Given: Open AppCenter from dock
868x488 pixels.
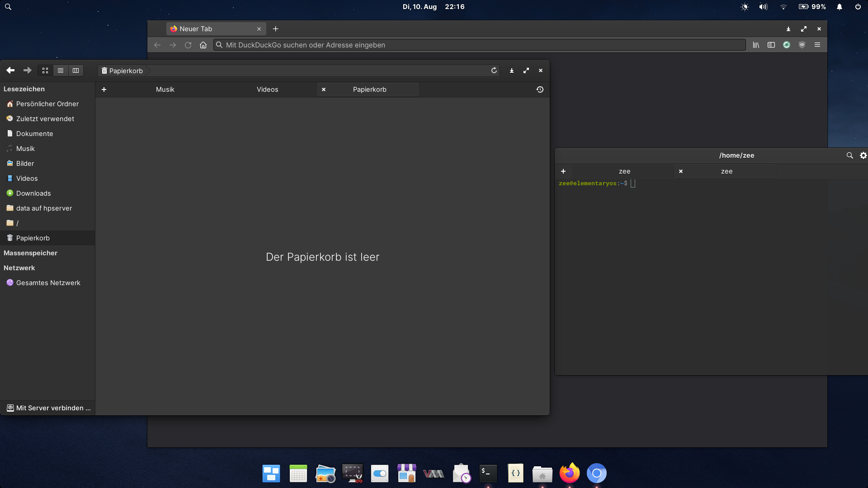Looking at the screenshot, I should (x=407, y=473).
